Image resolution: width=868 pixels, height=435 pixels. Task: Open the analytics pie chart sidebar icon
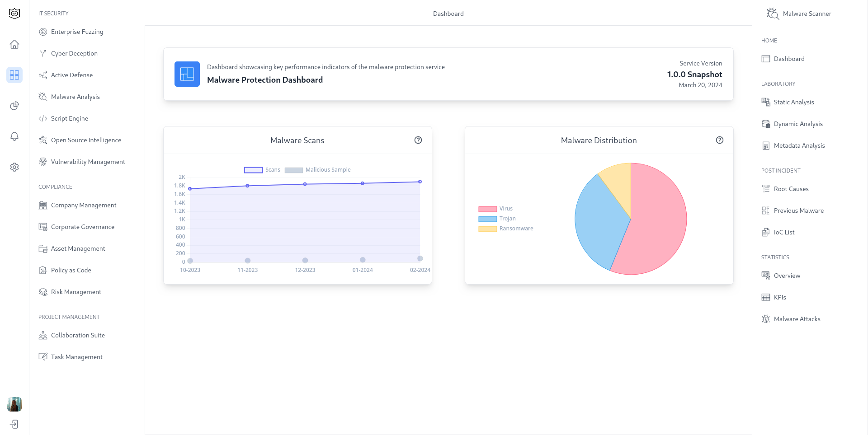pos(14,106)
